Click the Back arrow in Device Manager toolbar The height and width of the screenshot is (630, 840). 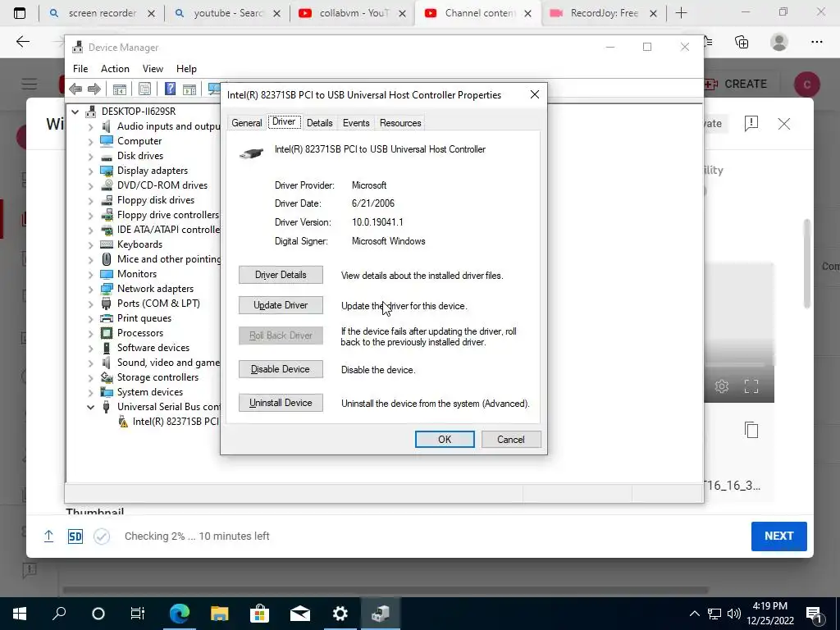point(75,89)
